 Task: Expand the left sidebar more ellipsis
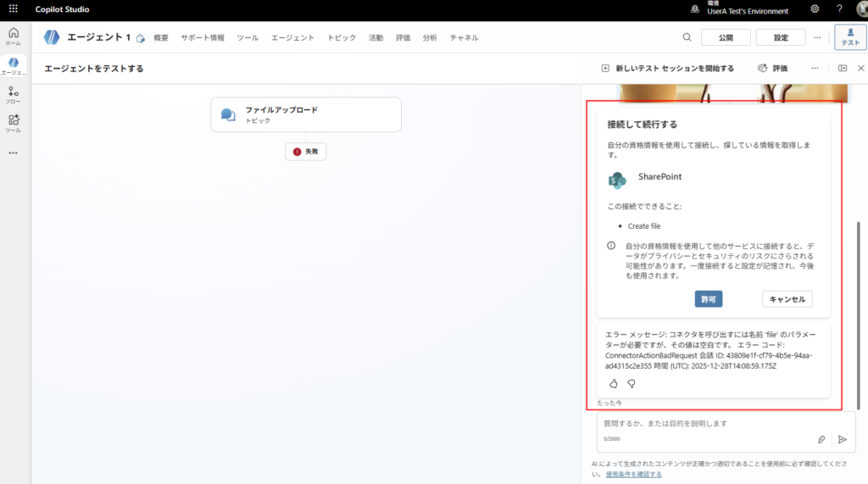[x=13, y=153]
